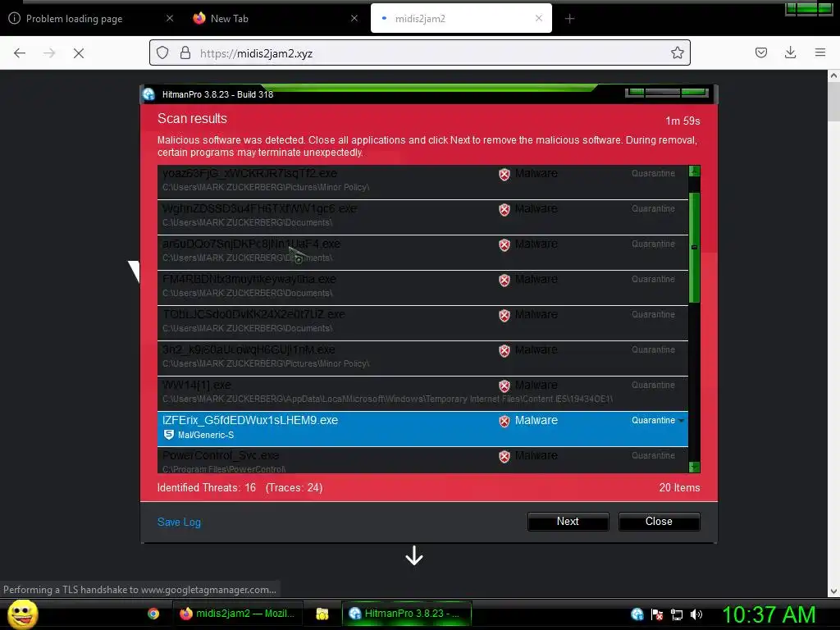Open Quarantine action for FM4RBDNtx3muy row
This screenshot has width=840, height=630.
click(x=653, y=280)
